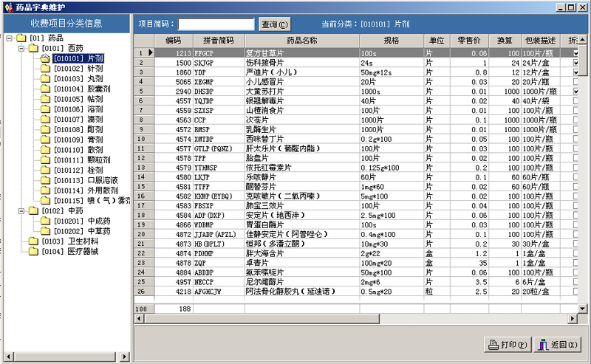The height and width of the screenshot is (364, 591).
Task: Click the 零售价 column header
Action: tap(470, 41)
